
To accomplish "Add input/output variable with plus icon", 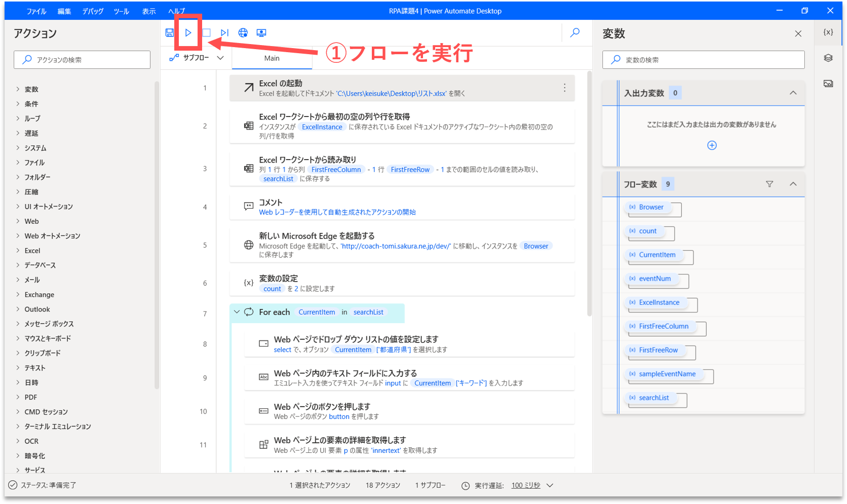I will pos(712,145).
